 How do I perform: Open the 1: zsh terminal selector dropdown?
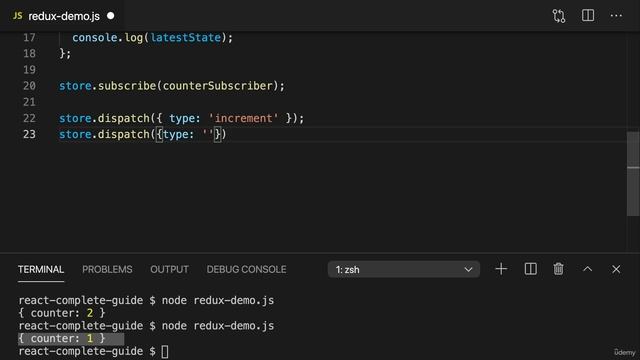click(x=404, y=269)
